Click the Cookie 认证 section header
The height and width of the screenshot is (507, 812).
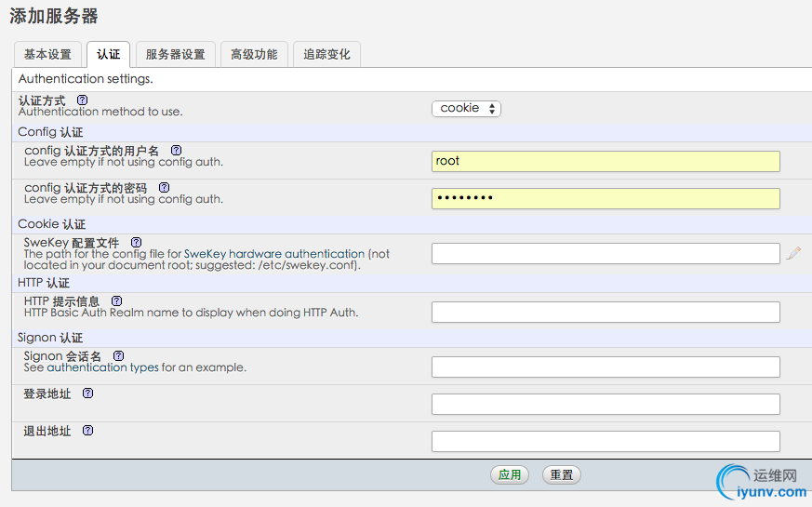(52, 224)
